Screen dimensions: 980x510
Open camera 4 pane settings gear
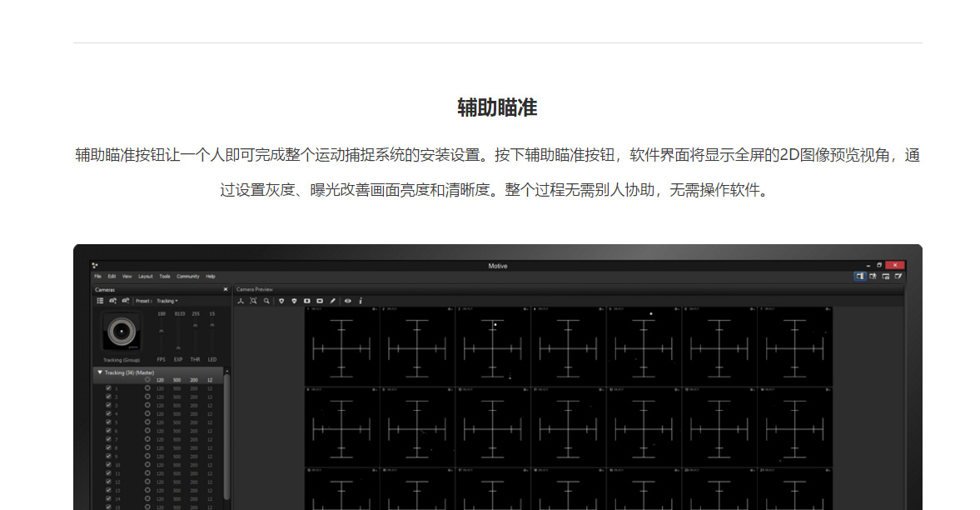[602, 309]
